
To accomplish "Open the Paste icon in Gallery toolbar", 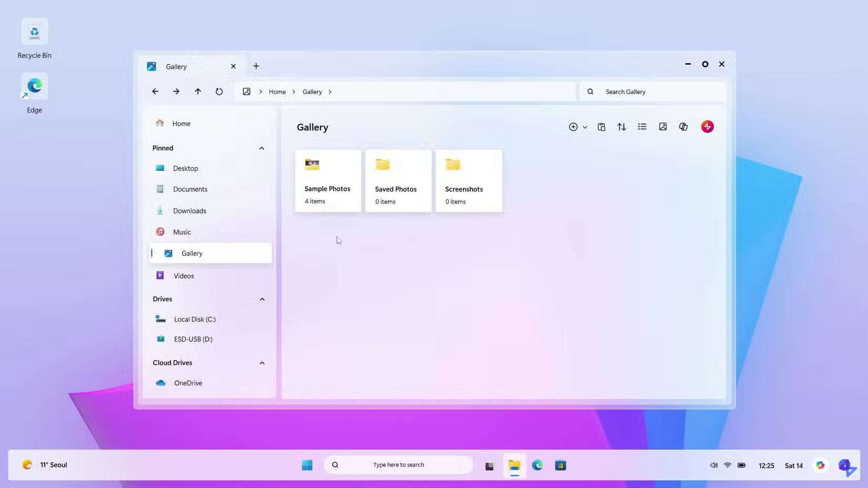I will coord(601,127).
